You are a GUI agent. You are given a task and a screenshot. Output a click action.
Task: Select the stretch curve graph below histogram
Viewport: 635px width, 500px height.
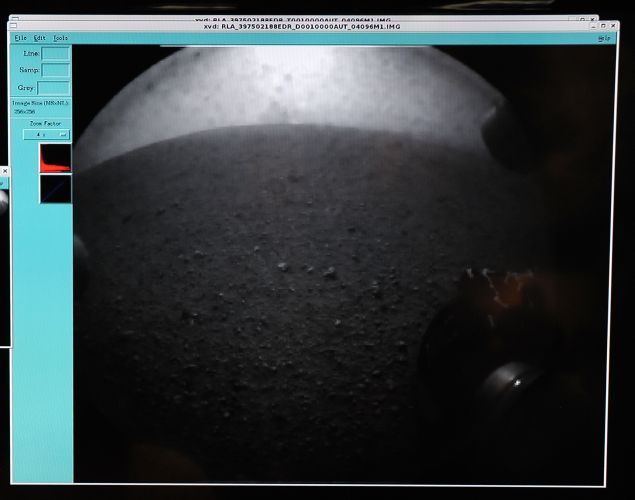(x=55, y=188)
